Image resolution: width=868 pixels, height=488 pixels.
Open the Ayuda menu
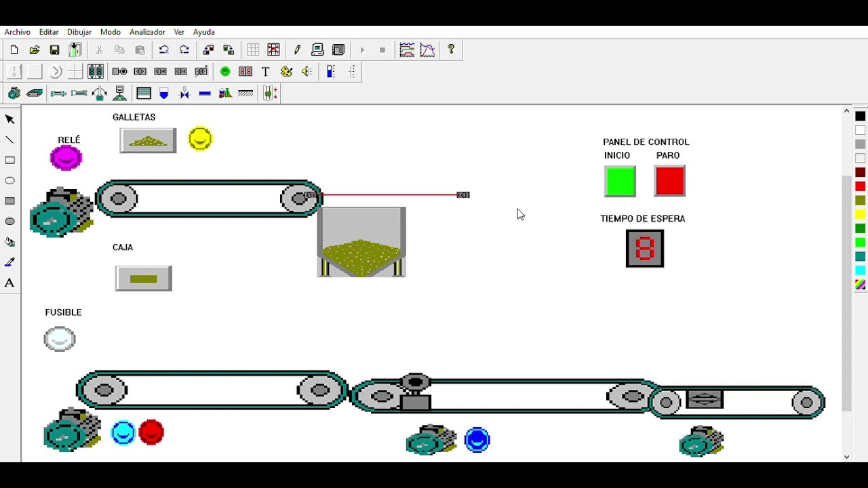point(203,32)
